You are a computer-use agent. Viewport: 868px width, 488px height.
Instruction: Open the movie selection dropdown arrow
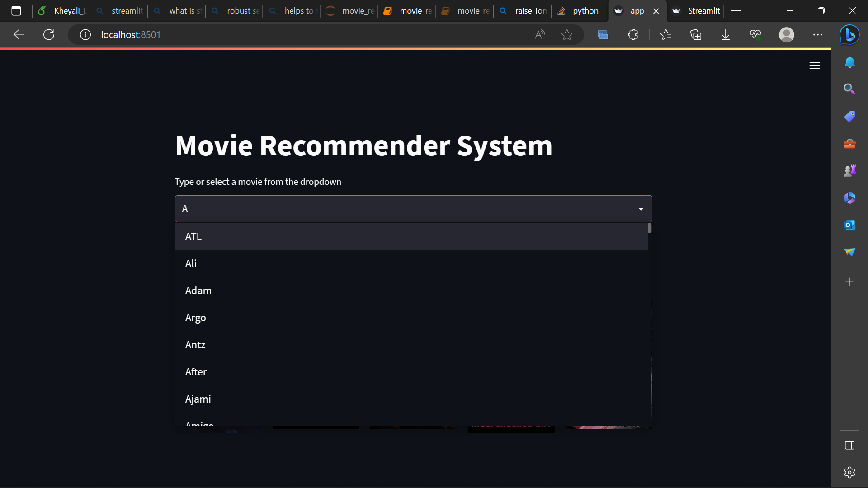[x=640, y=209]
